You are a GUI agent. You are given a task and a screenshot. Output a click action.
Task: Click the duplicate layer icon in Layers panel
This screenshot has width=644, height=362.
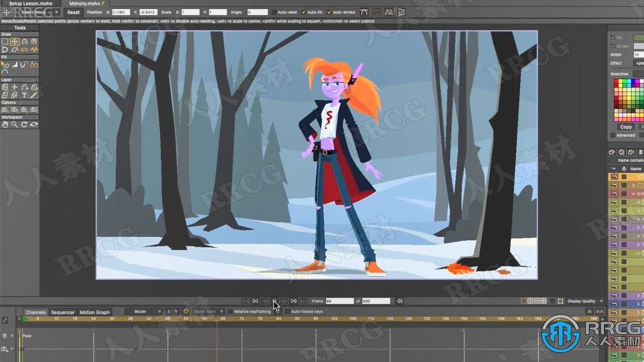(621, 152)
